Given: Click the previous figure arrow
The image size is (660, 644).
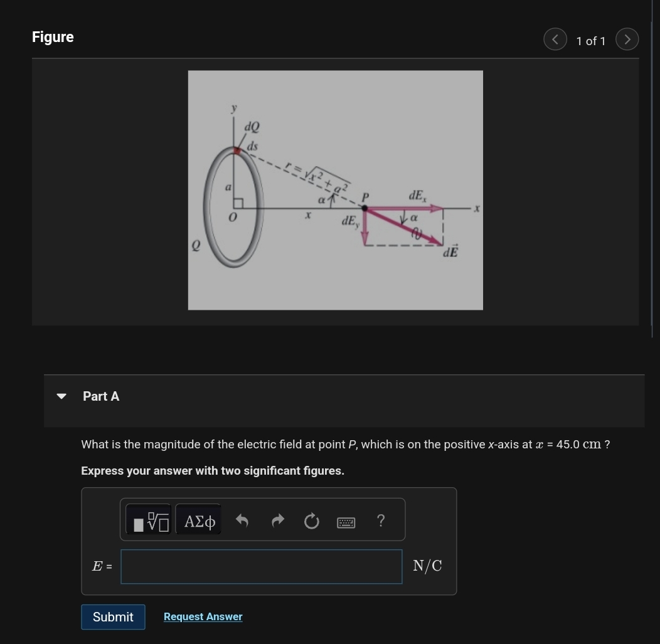Looking at the screenshot, I should (555, 39).
